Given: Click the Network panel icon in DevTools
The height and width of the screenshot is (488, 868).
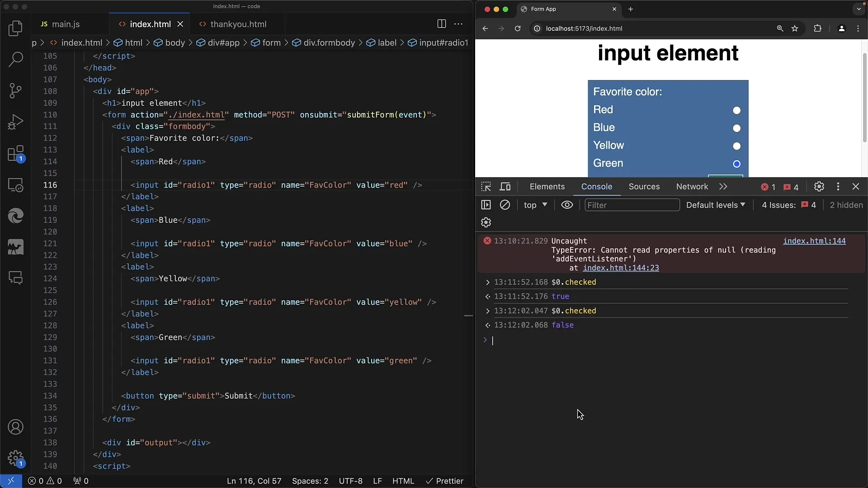Looking at the screenshot, I should point(692,187).
